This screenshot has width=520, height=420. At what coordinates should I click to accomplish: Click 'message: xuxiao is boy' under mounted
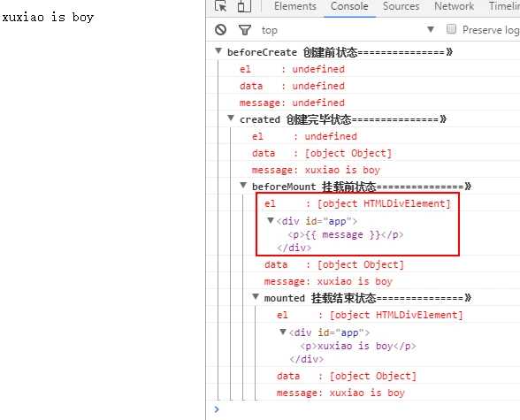pos(340,393)
